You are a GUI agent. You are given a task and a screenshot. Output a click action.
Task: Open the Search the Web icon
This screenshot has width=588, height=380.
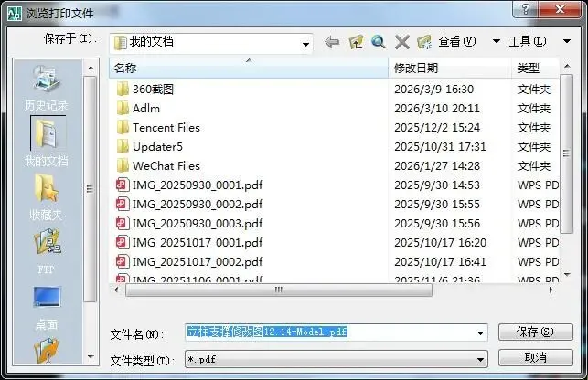(379, 42)
